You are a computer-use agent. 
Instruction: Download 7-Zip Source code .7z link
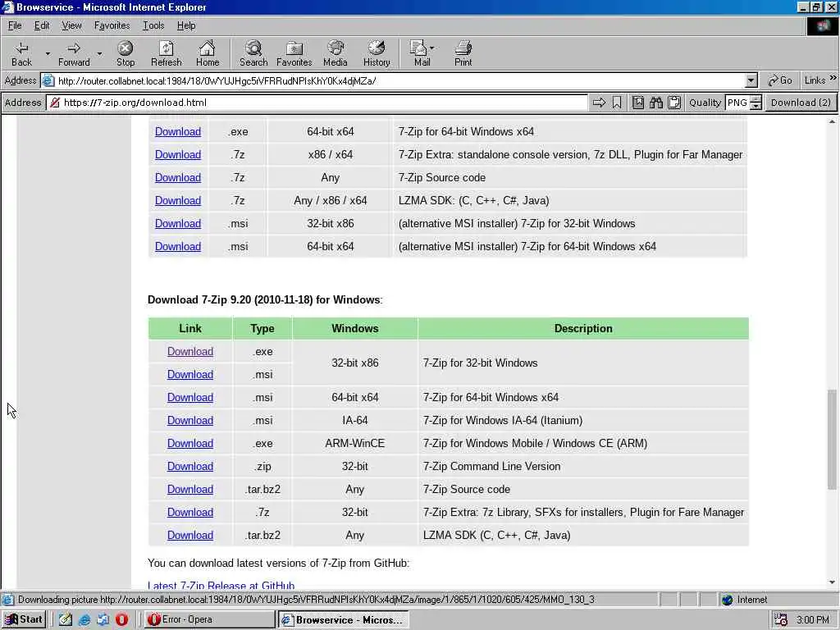pyautogui.click(x=178, y=177)
